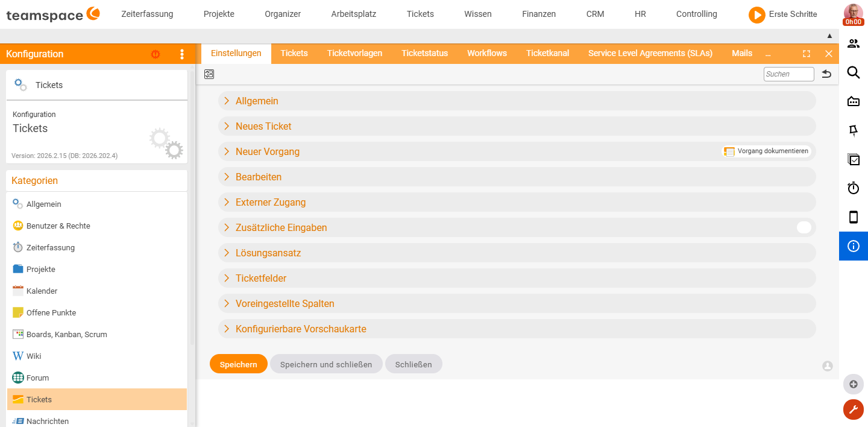Click the red gear icon in Konfiguration header

[156, 54]
